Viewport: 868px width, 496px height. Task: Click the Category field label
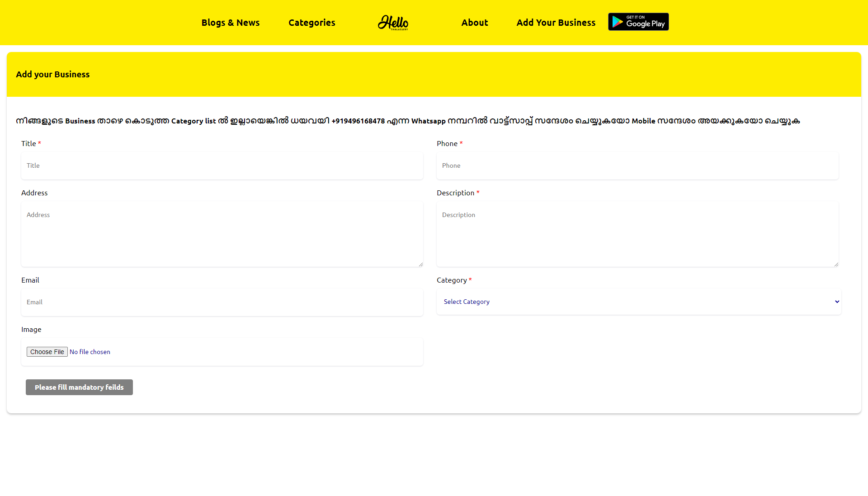(451, 280)
